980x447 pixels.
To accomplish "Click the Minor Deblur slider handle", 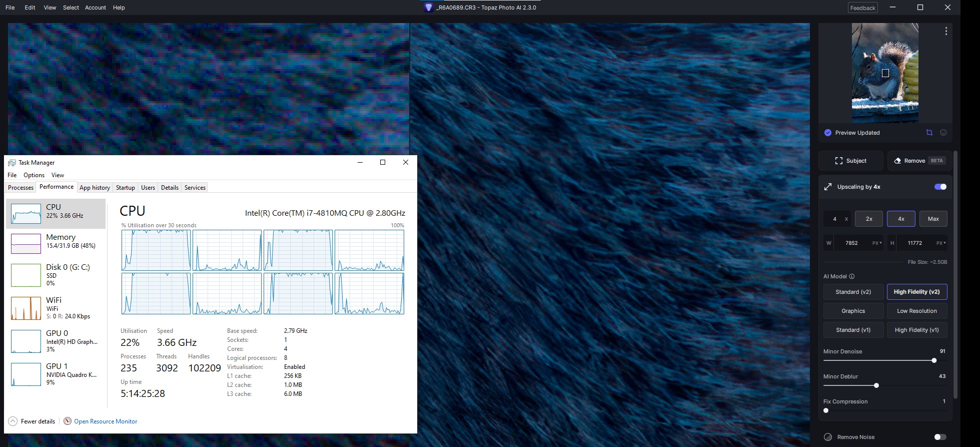I will coord(876,385).
